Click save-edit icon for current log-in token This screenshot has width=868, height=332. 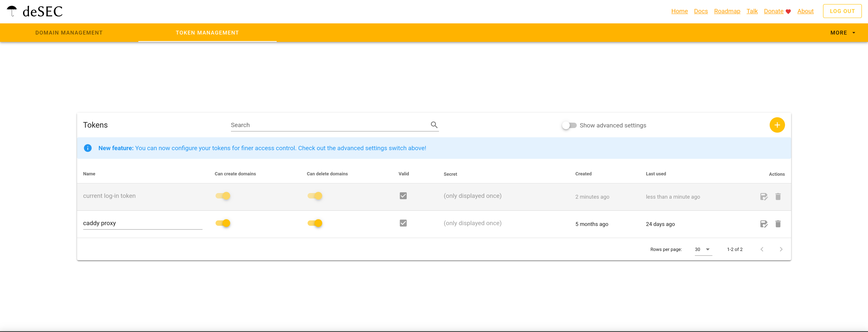[764, 196]
